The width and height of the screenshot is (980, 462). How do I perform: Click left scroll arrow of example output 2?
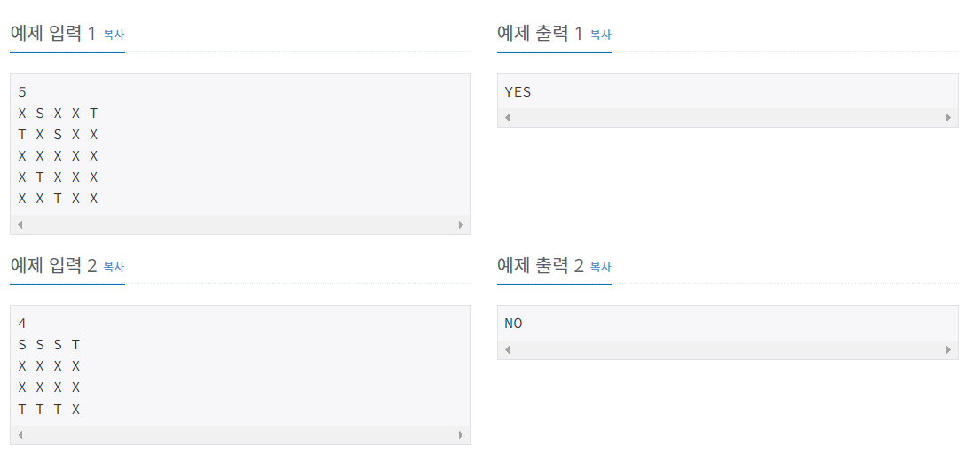(507, 349)
